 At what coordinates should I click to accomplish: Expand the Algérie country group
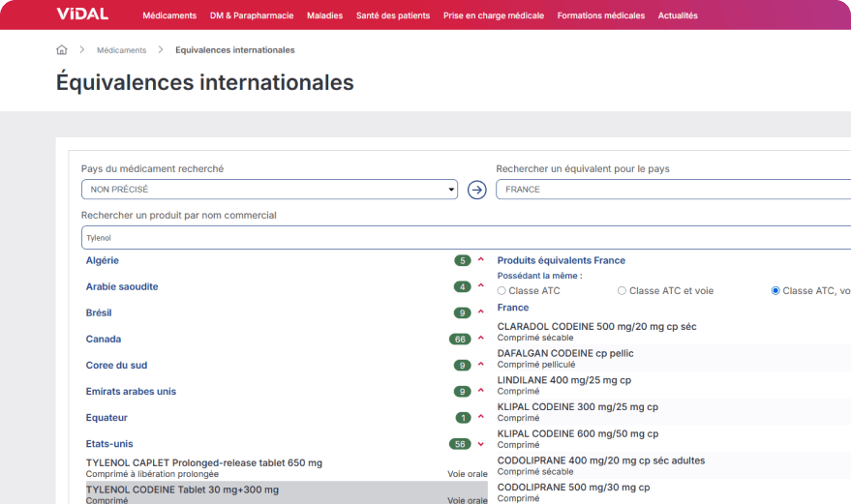(102, 260)
